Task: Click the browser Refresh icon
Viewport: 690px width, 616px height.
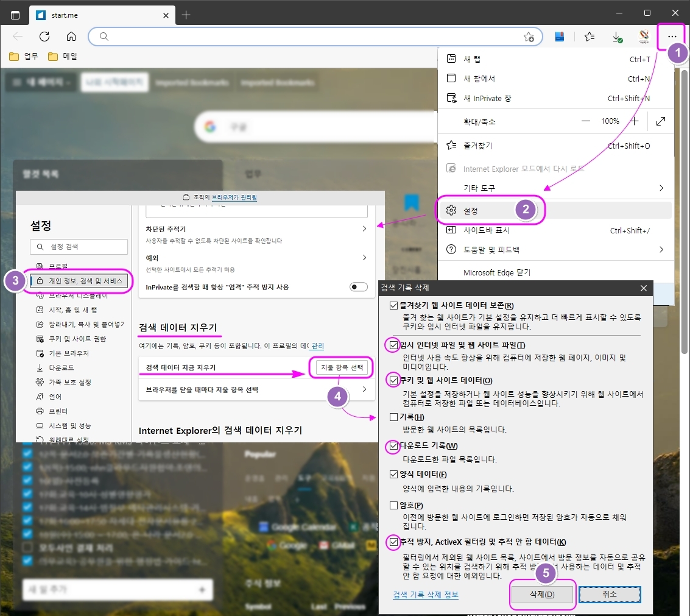Action: point(44,37)
